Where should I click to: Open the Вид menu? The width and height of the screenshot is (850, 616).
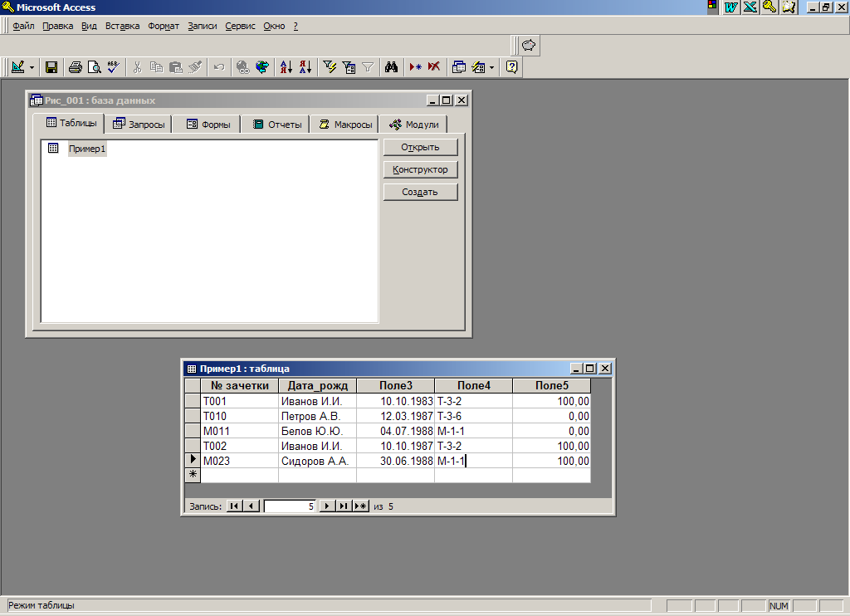click(89, 26)
